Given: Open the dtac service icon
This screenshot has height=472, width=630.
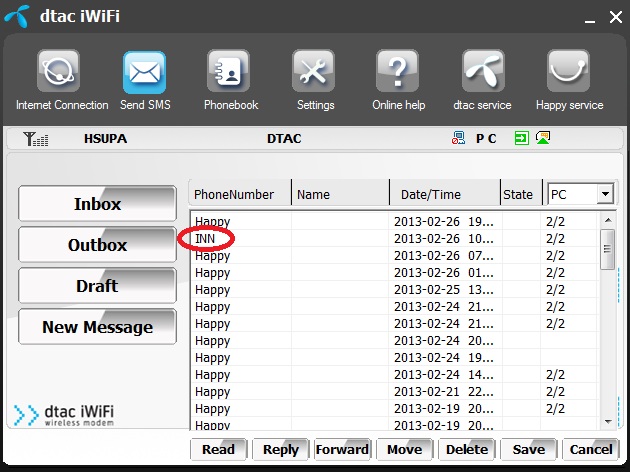Looking at the screenshot, I should [483, 72].
